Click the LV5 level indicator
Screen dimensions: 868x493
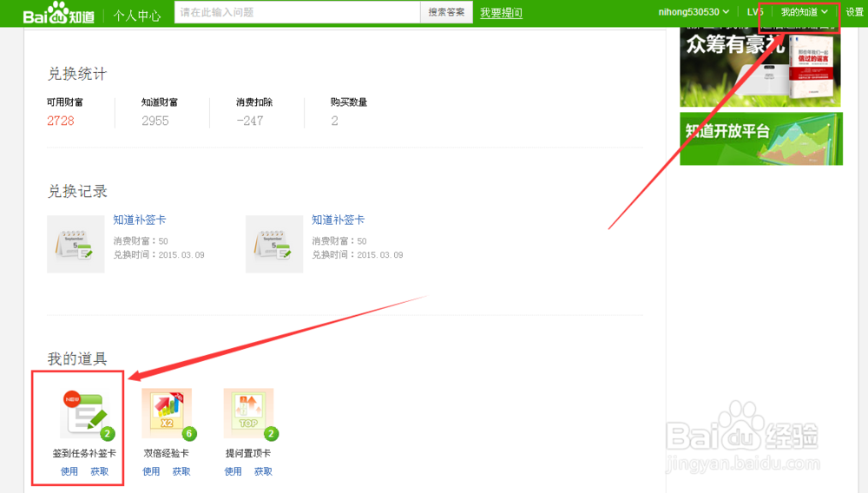(x=754, y=11)
